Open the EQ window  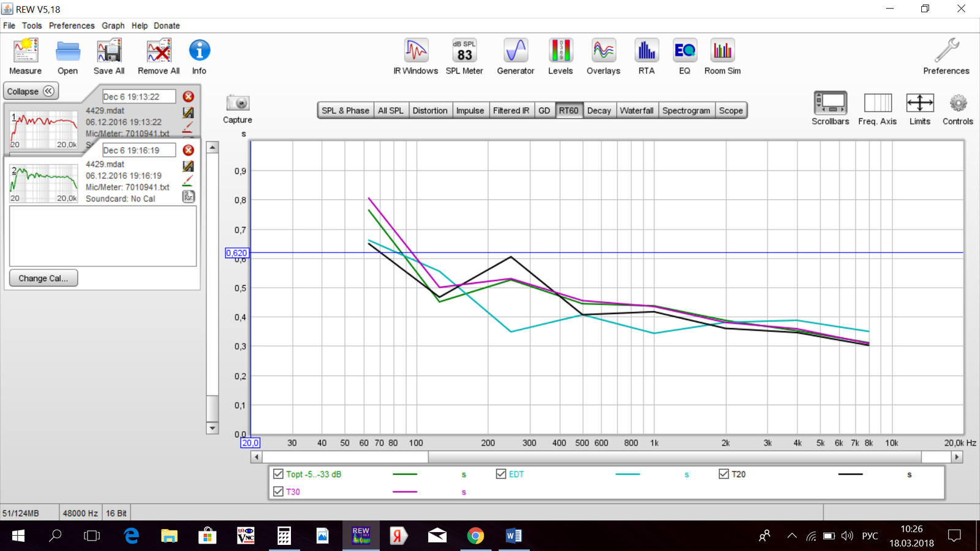tap(685, 56)
